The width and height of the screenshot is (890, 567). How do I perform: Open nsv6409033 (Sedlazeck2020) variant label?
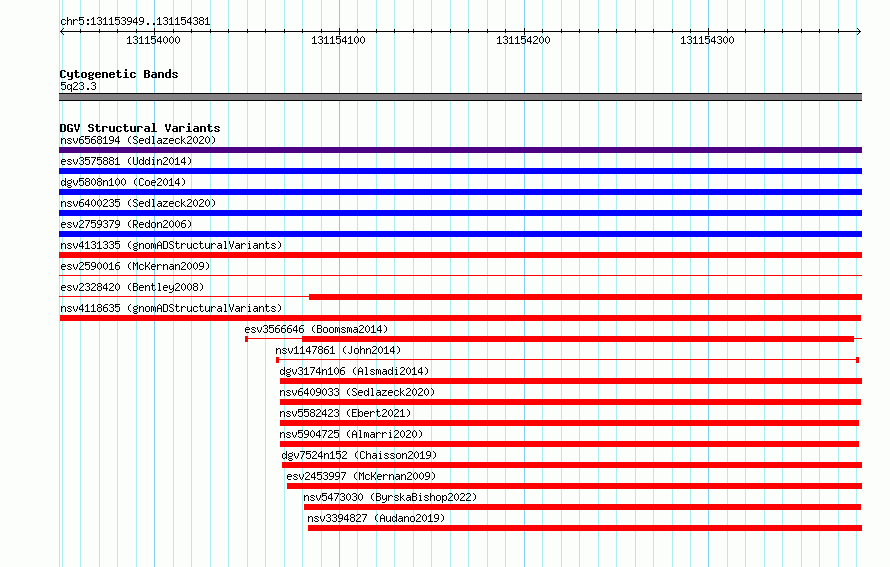point(357,392)
